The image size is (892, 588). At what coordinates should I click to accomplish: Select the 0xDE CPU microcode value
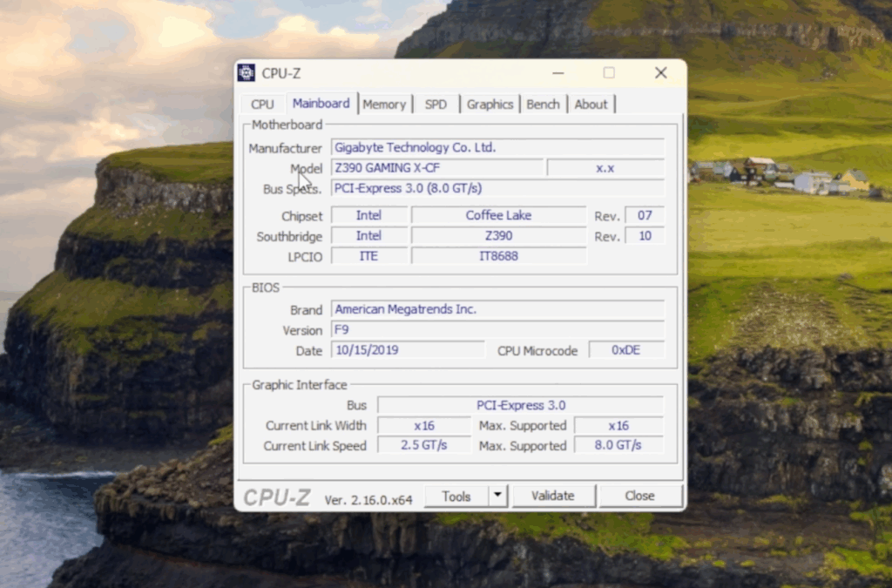[626, 350]
